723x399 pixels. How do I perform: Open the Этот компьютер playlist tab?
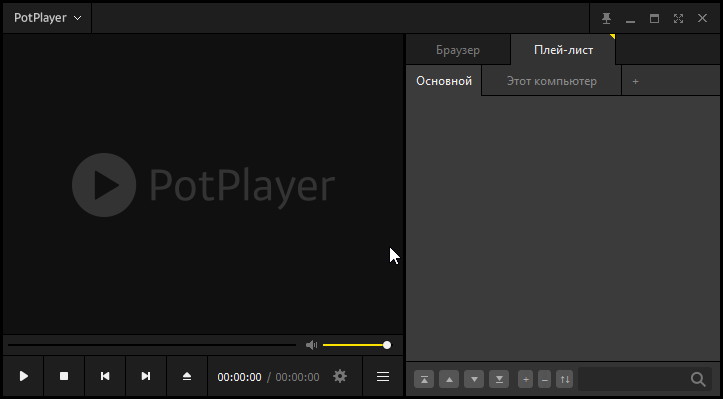click(551, 81)
